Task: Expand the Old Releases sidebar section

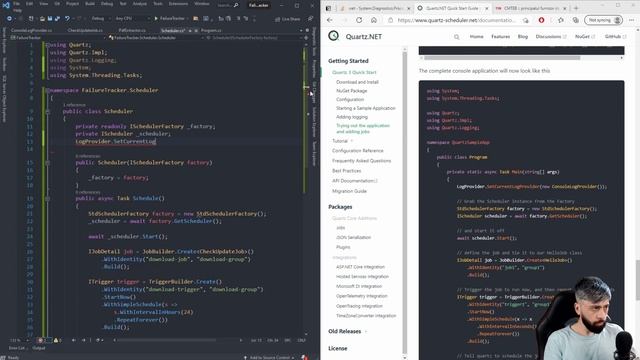Action: (x=347, y=331)
